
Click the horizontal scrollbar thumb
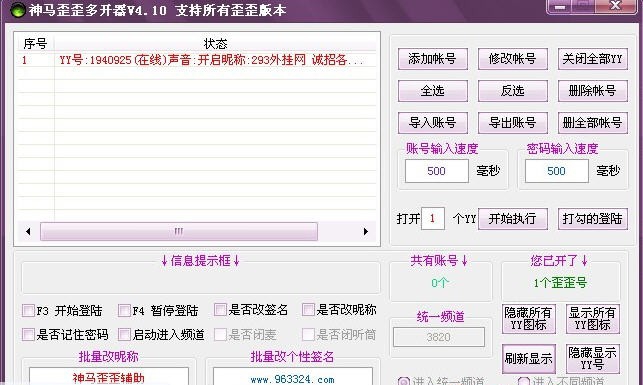pyautogui.click(x=179, y=232)
